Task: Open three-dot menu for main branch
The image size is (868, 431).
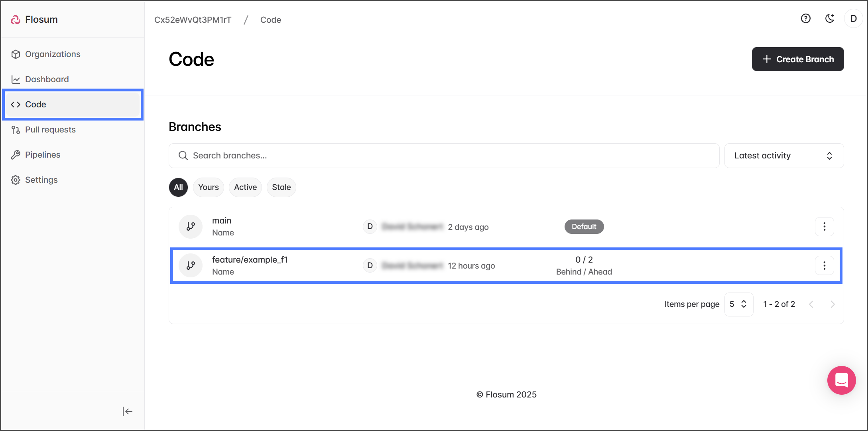Action: (824, 227)
